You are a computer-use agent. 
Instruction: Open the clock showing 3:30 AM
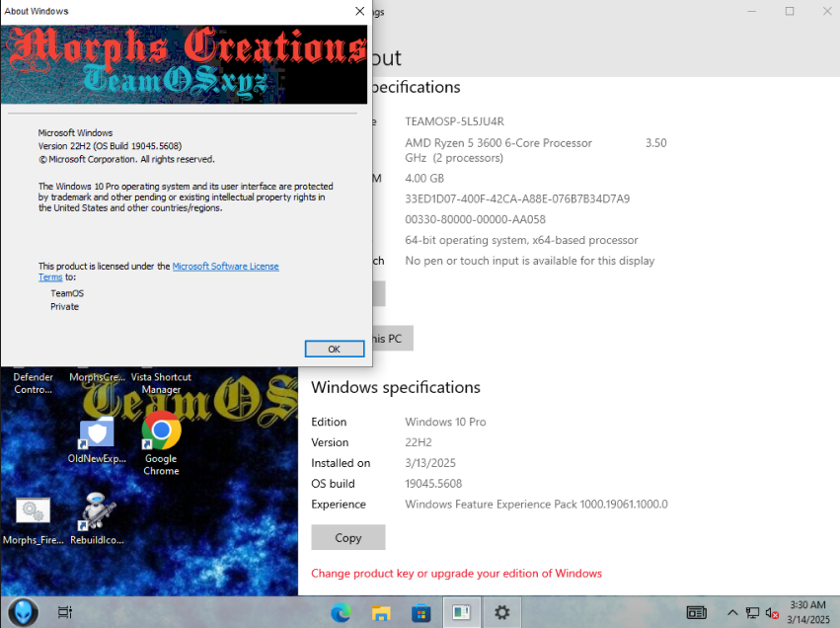tap(807, 612)
